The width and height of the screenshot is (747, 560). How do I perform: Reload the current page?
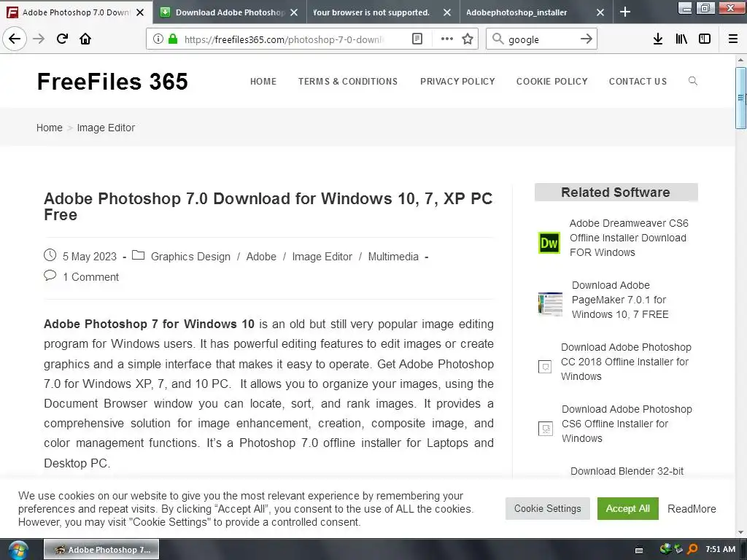point(62,39)
